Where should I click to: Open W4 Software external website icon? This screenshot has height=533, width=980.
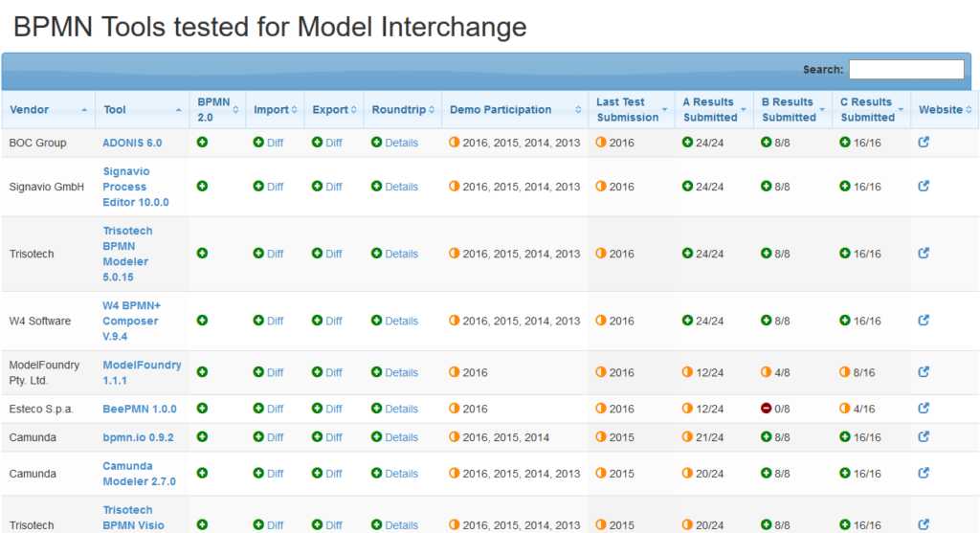924,321
